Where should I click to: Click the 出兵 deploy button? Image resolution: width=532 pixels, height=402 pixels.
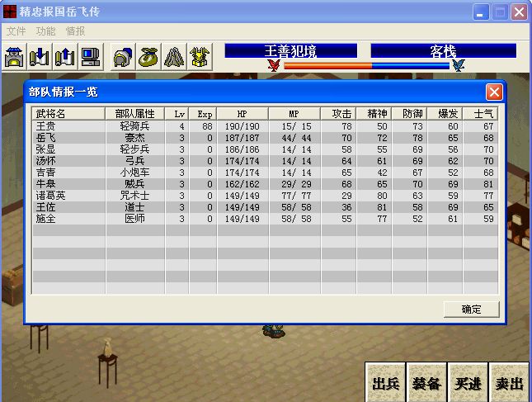[x=386, y=383]
